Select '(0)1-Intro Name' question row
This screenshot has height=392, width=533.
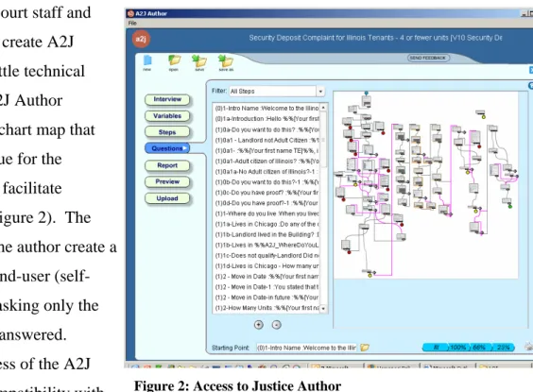point(266,109)
